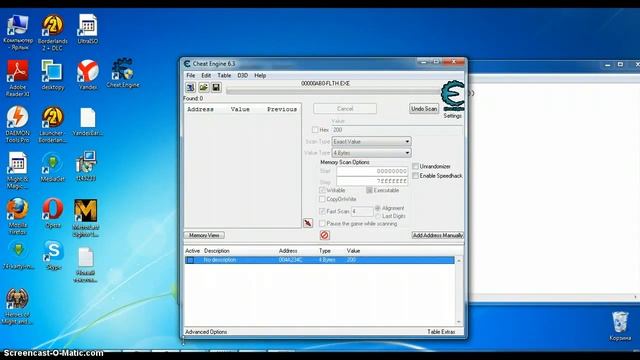Viewport: 640px width, 360px height.
Task: Click the Cancel scan button
Action: pos(345,109)
